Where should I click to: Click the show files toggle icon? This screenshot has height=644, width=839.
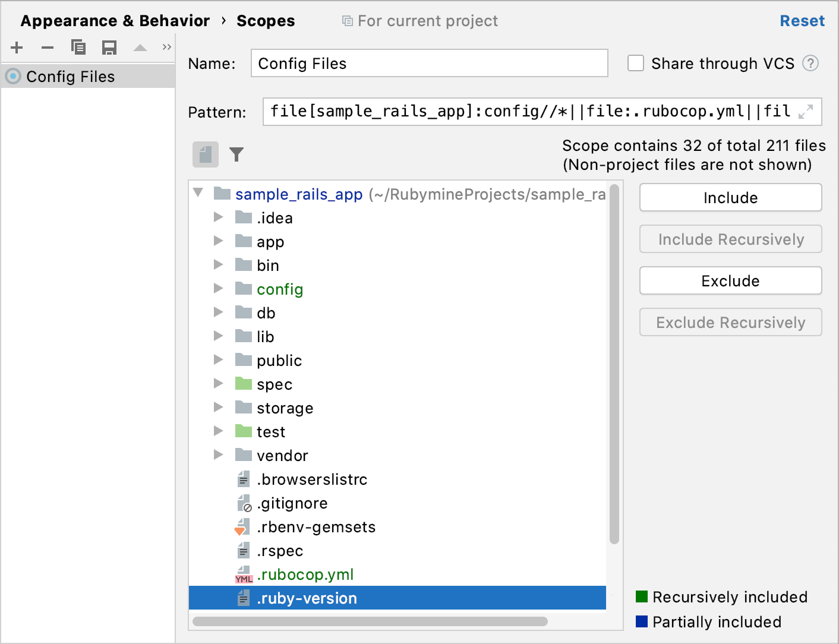pyautogui.click(x=205, y=154)
